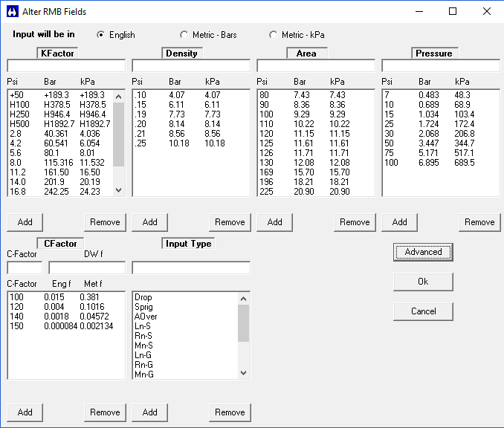Screen dimensions: 504x428
Task: Click KFactor list scroll up arrow
Action: (x=119, y=97)
